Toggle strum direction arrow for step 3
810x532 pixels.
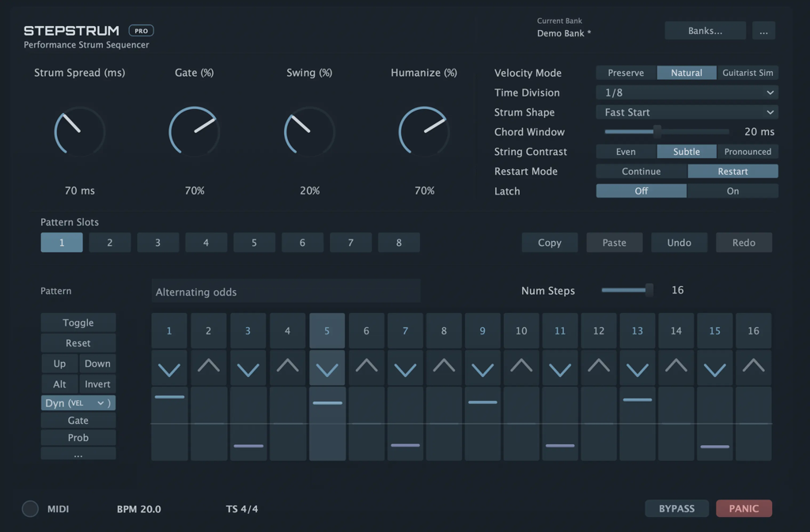point(248,368)
